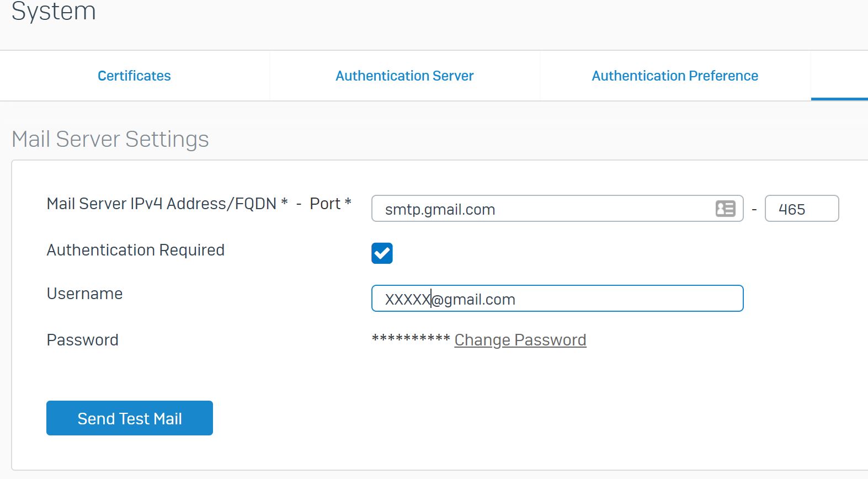The width and height of the screenshot is (868, 479).
Task: Click the Port * label text
Action: point(331,204)
